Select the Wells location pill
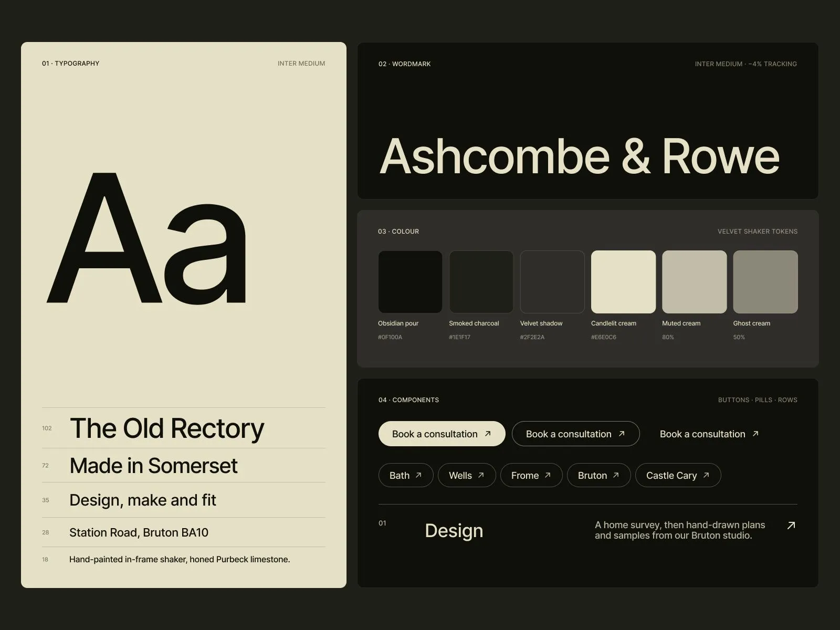Viewport: 840px width, 630px height. coord(467,475)
